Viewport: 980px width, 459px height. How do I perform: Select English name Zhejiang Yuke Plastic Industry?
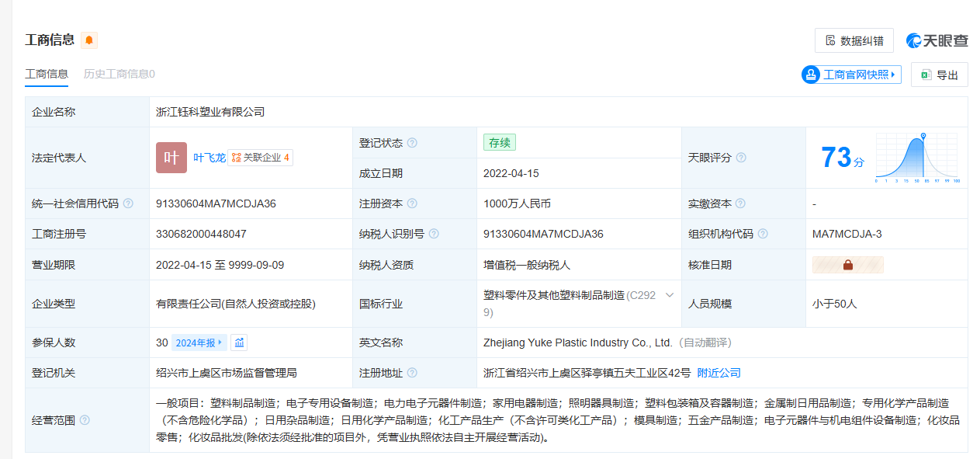[578, 343]
